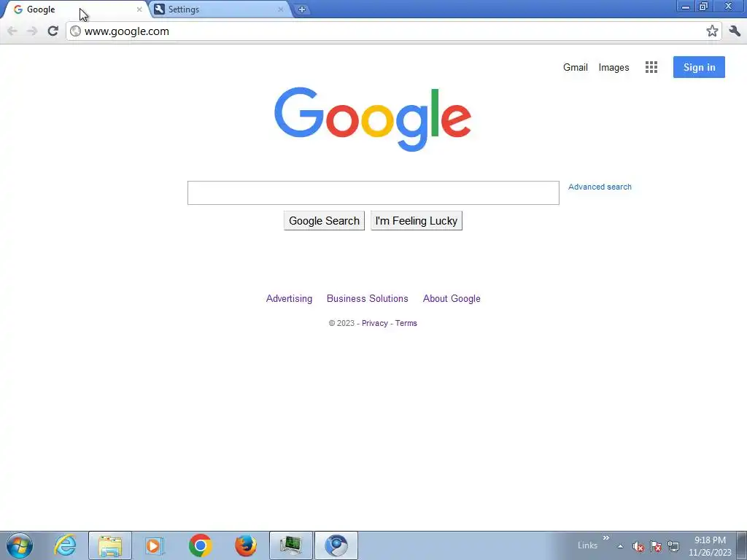This screenshot has width=747, height=560.
Task: Expand the Links toolbar chevron
Action: pos(606,538)
